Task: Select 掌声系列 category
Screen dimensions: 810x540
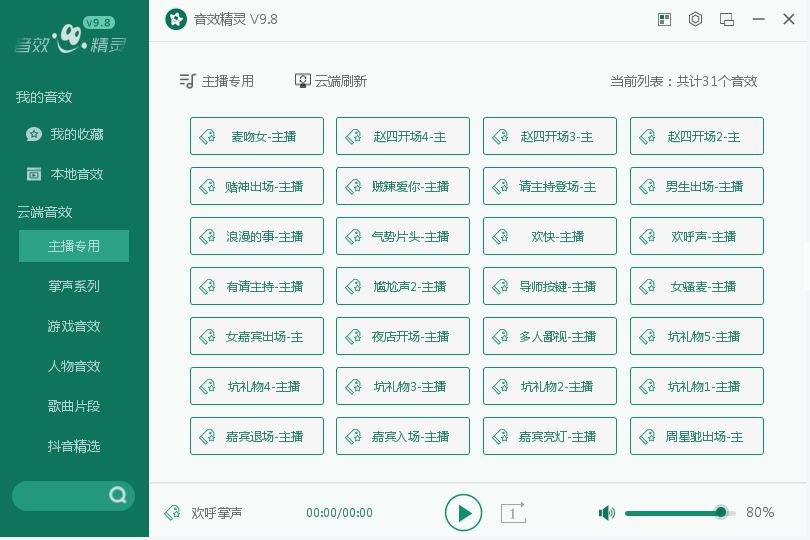Action: pyautogui.click(x=74, y=286)
